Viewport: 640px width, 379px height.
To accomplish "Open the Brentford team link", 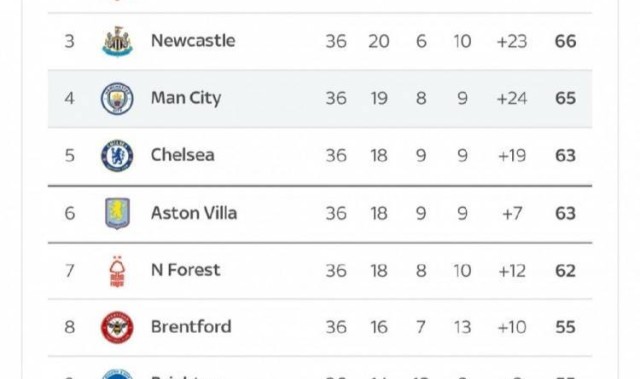I will [x=191, y=327].
